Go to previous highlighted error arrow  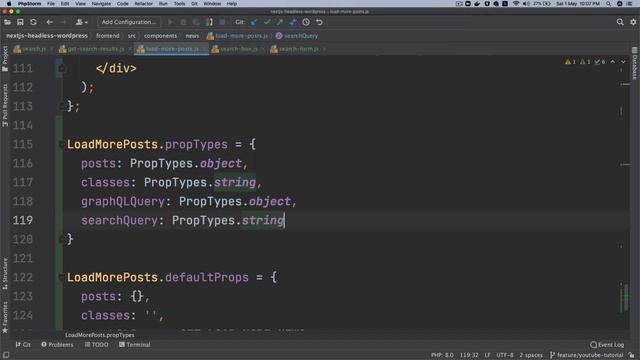(613, 62)
